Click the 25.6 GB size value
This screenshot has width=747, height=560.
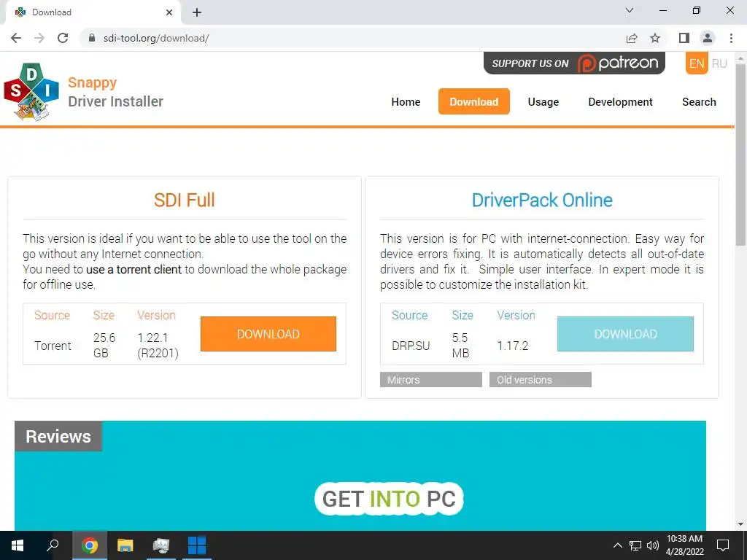(104, 345)
